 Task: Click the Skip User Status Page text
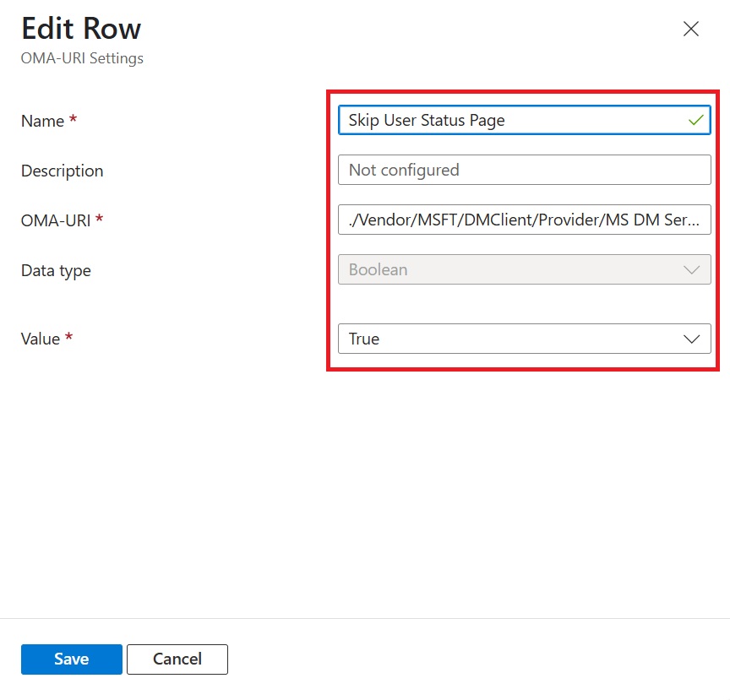[425, 120]
